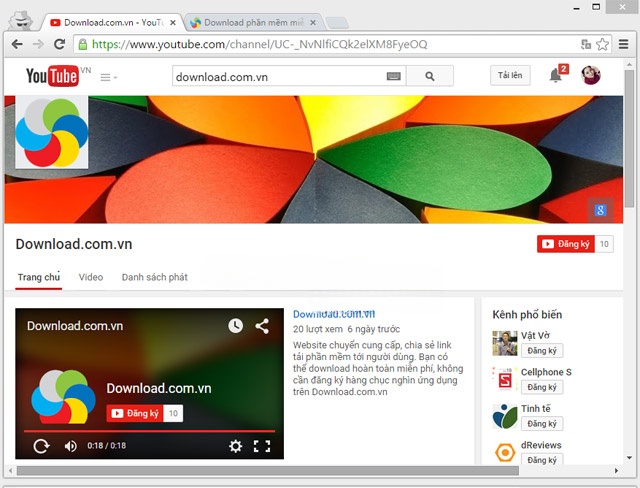
Task: Click the Cellphone S channel icon
Action: [505, 379]
